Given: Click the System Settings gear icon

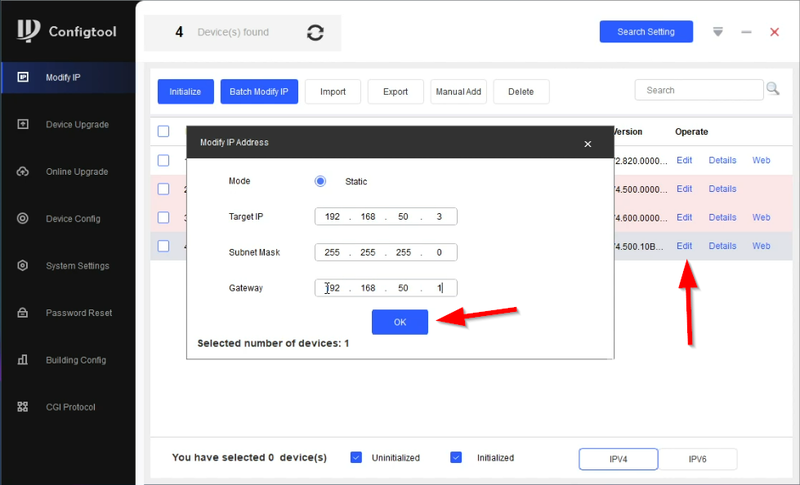Looking at the screenshot, I should 22,265.
